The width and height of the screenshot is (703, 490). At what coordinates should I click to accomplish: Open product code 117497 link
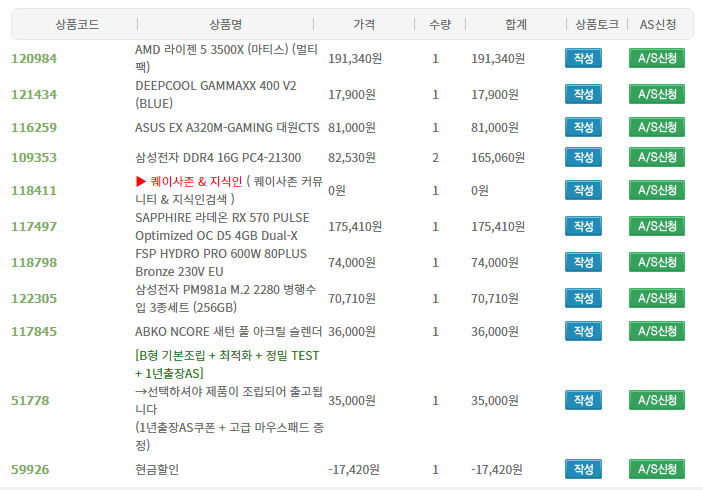coord(34,226)
